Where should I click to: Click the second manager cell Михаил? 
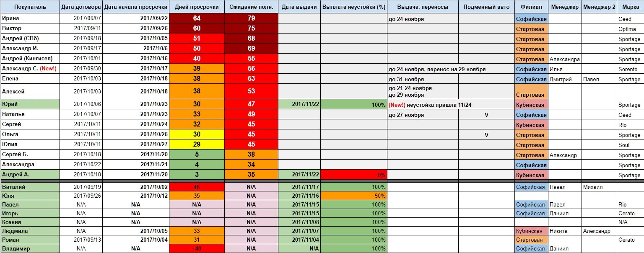click(x=599, y=187)
